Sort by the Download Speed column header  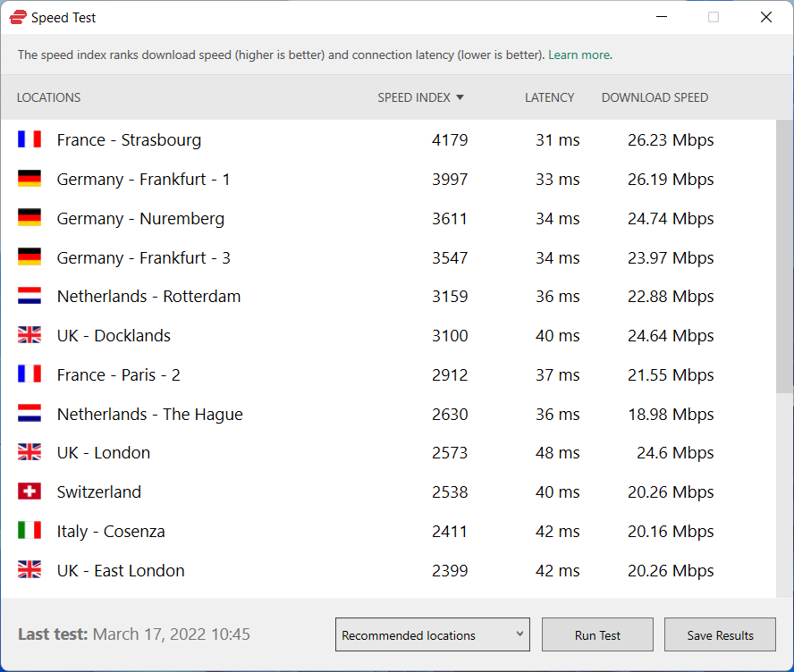[x=655, y=97]
